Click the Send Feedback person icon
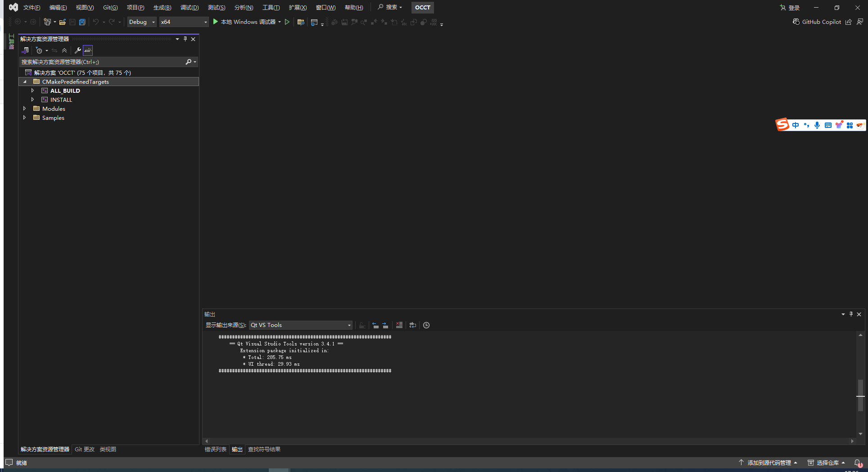Viewport: 868px width, 472px height. (860, 22)
